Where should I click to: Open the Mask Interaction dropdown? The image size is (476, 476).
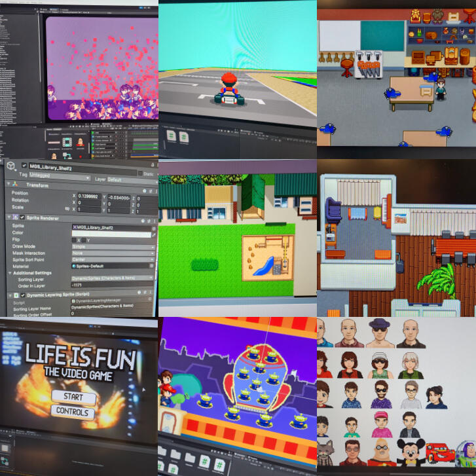(113, 253)
